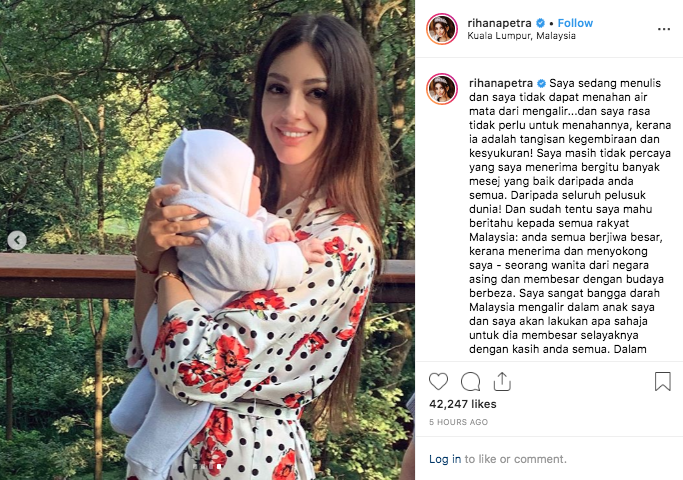Save post with bookmark icon
The image size is (683, 480).
point(663,381)
